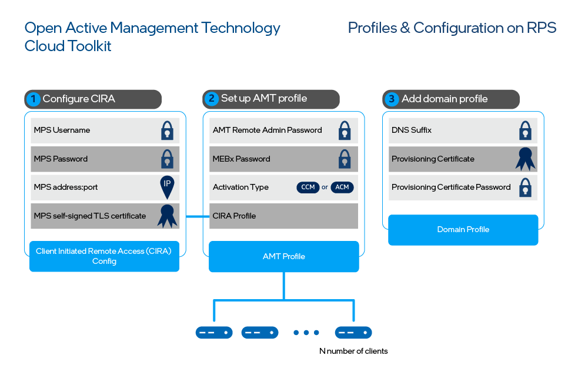Click the padlock icon on MPS Username
This screenshot has width=588, height=382.
point(168,130)
